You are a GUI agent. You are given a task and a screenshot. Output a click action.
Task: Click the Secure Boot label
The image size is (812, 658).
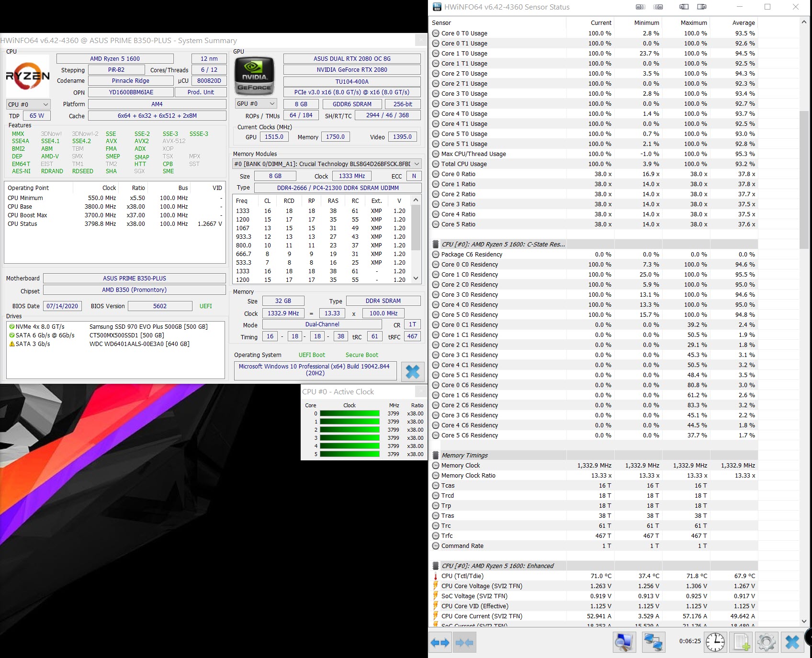[x=362, y=355]
